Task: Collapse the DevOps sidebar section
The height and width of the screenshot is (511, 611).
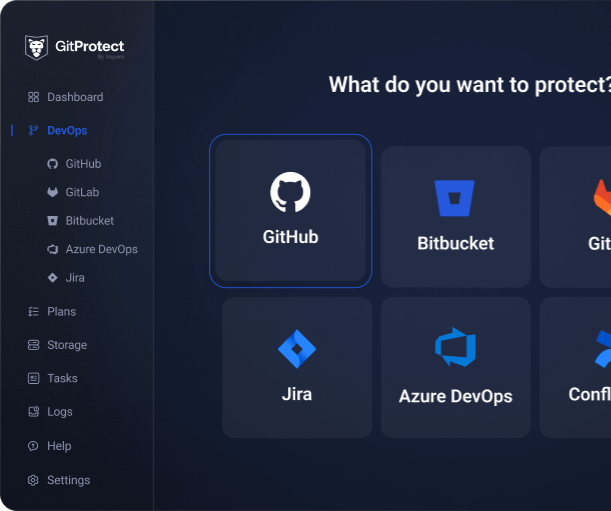Action: coord(66,130)
